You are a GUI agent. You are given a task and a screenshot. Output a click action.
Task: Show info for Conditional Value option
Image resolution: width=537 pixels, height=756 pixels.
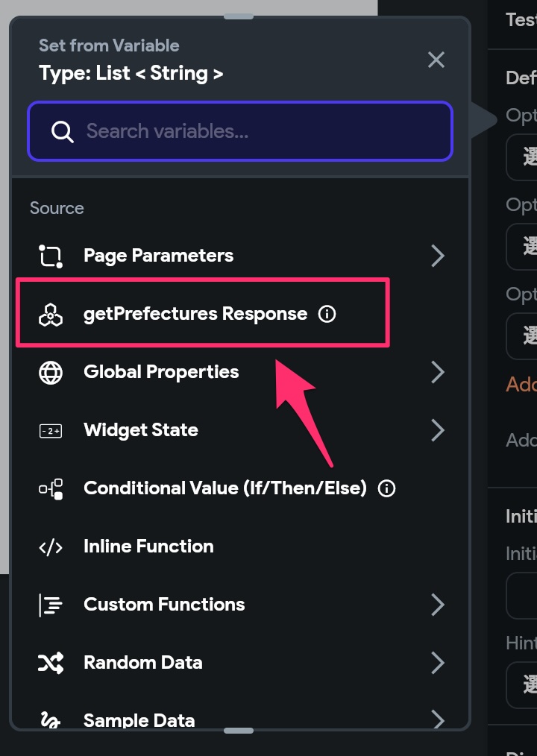[x=386, y=488]
